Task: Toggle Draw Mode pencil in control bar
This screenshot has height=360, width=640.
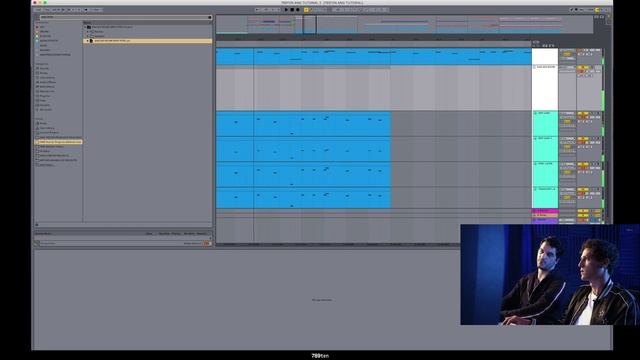Action: click(x=571, y=10)
